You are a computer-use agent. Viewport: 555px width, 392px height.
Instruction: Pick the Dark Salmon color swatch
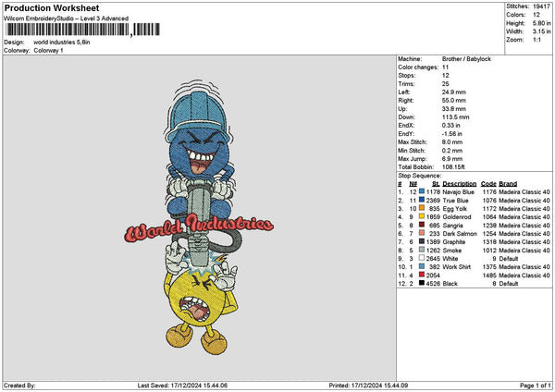tap(422, 233)
